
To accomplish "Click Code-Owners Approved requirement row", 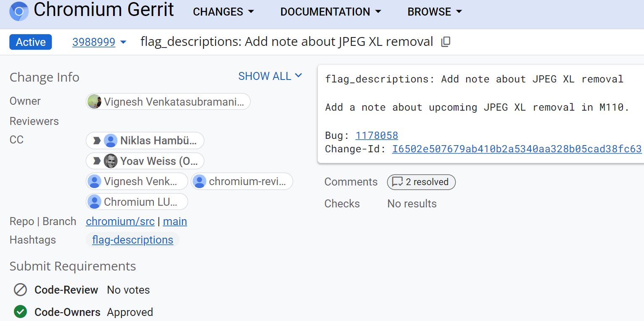I will pyautogui.click(x=84, y=312).
